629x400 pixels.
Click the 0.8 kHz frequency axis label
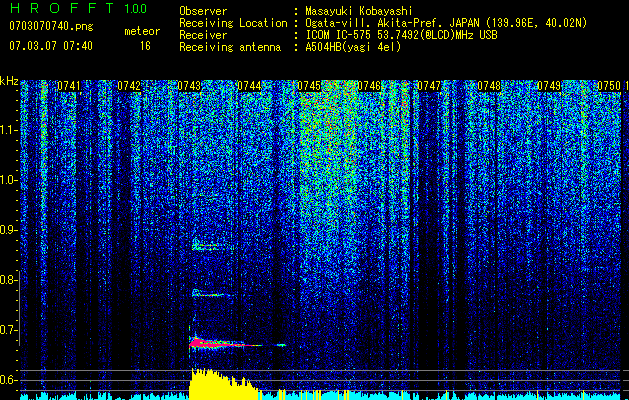pos(8,280)
